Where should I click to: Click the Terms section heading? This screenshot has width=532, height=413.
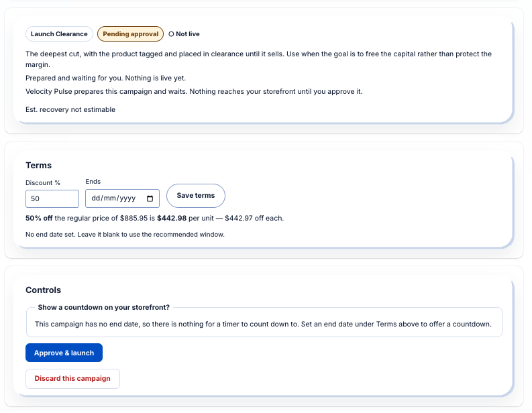click(39, 166)
